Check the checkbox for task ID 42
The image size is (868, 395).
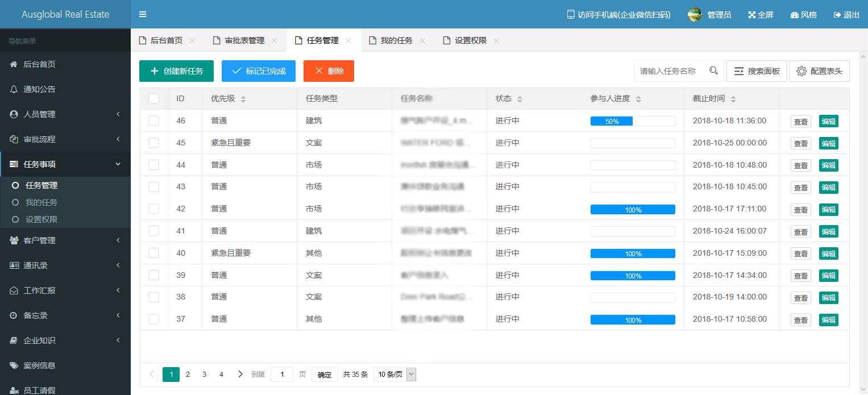pyautogui.click(x=154, y=209)
